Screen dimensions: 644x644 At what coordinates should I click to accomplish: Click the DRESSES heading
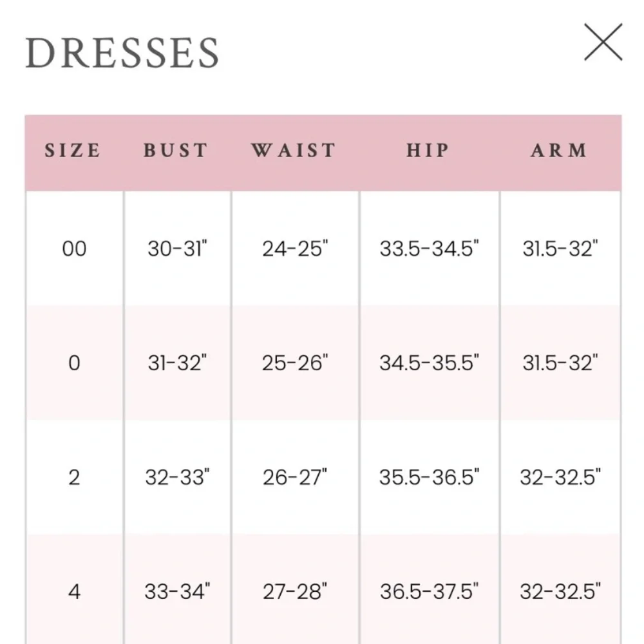[122, 53]
